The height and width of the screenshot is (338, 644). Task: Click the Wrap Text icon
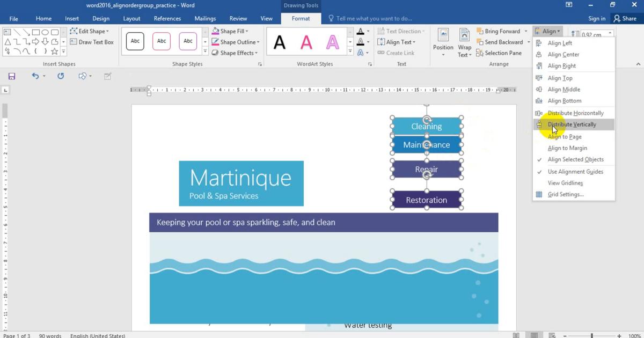[x=464, y=42]
